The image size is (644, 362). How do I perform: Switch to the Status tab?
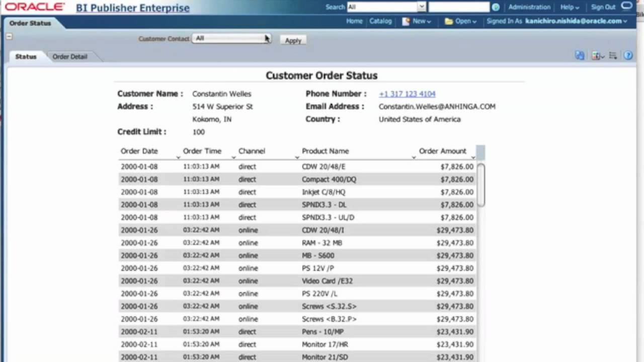pyautogui.click(x=26, y=57)
